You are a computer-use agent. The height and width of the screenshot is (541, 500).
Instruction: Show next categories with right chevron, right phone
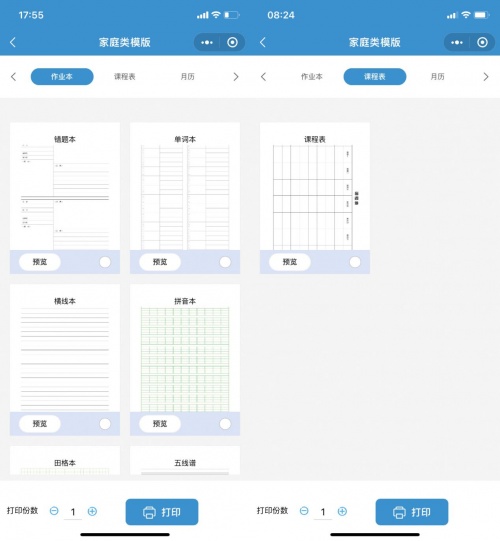click(486, 77)
